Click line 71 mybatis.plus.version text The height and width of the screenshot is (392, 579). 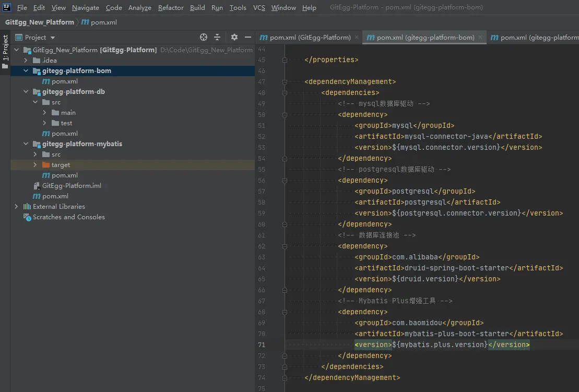(441, 345)
